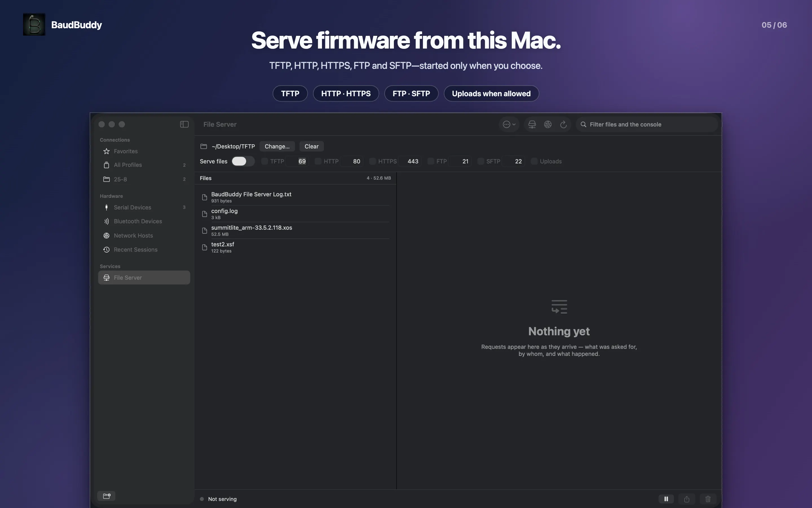The height and width of the screenshot is (508, 812).
Task: Select Network Hosts in the sidebar
Action: click(144, 236)
